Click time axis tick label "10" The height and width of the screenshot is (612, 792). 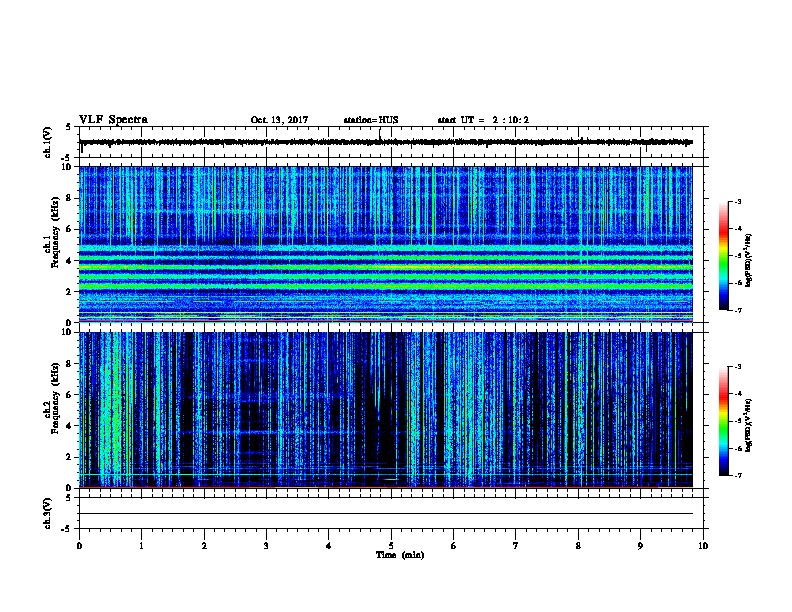tap(703, 545)
